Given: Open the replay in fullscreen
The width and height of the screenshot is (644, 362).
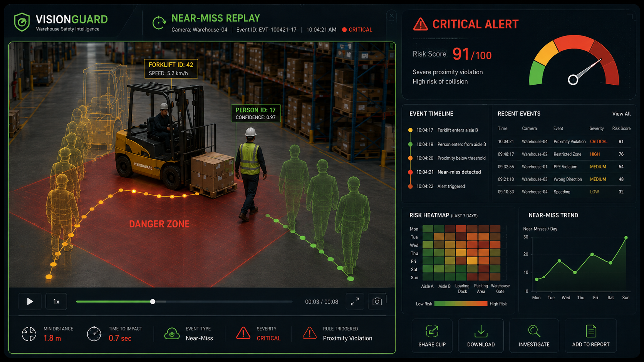Looking at the screenshot, I should (x=355, y=302).
